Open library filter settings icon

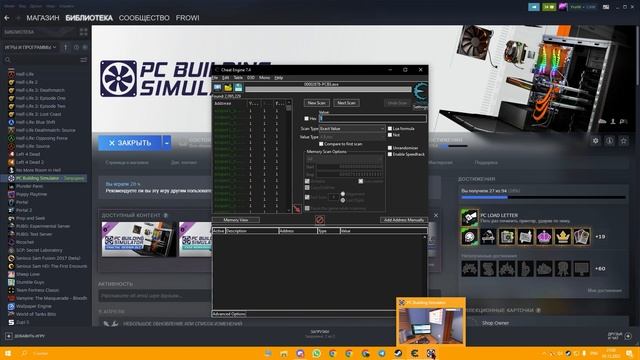(83, 60)
